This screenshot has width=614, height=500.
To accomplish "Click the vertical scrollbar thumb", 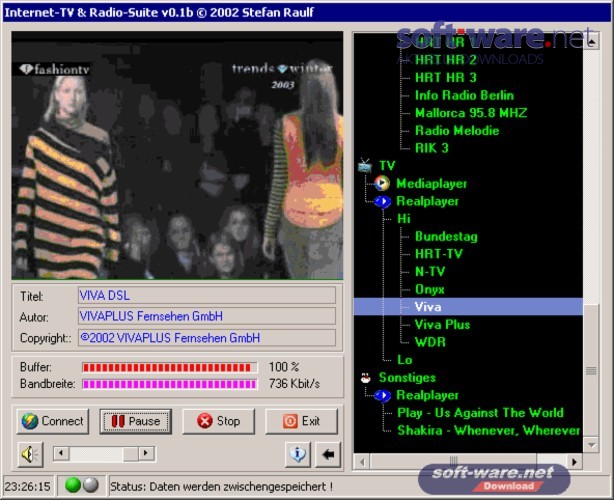I will [591, 370].
